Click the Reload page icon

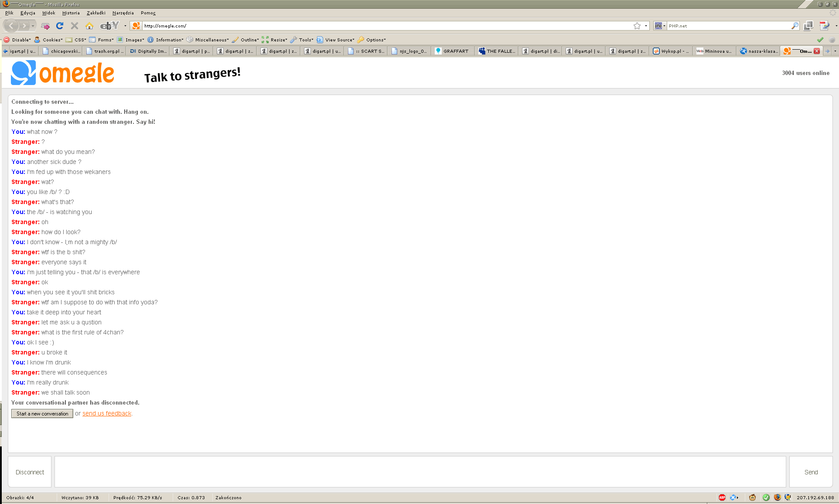click(60, 26)
